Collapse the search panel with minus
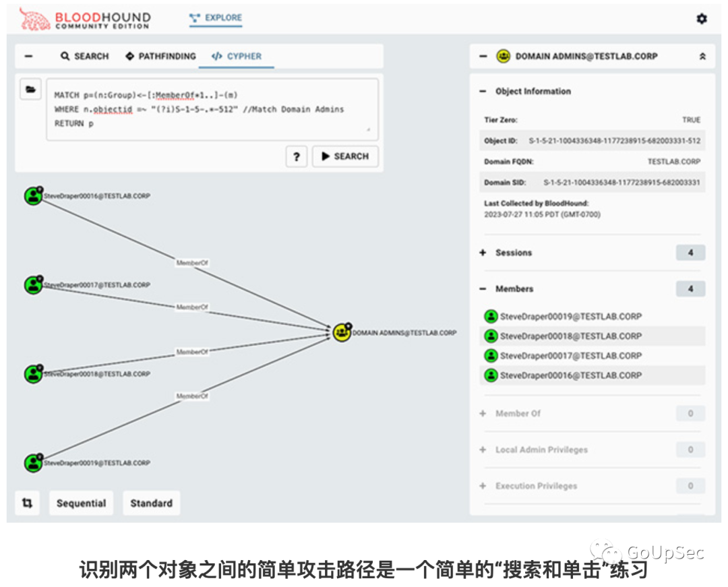 tap(29, 56)
